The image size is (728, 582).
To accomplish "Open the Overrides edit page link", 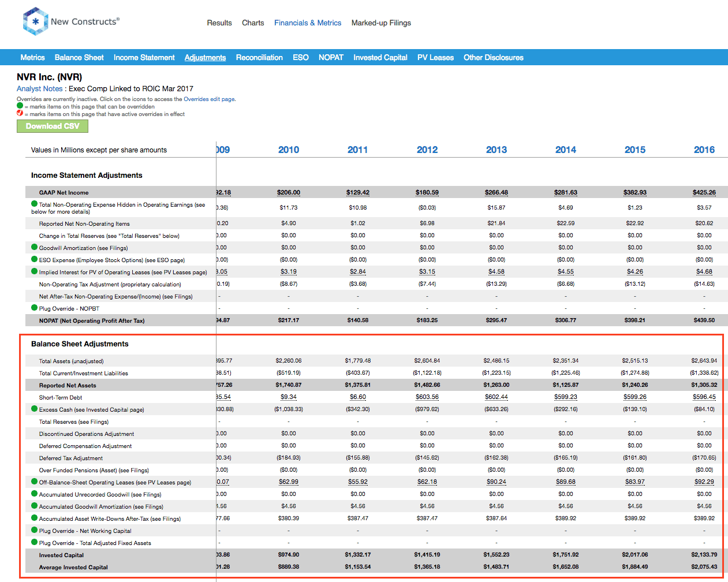I will tap(209, 99).
